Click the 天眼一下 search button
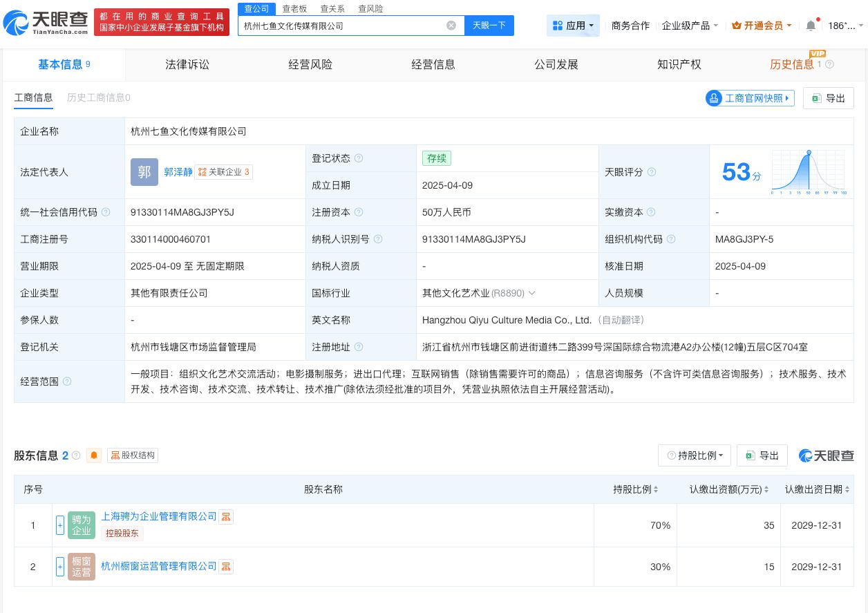This screenshot has height=613, width=868. [489, 25]
